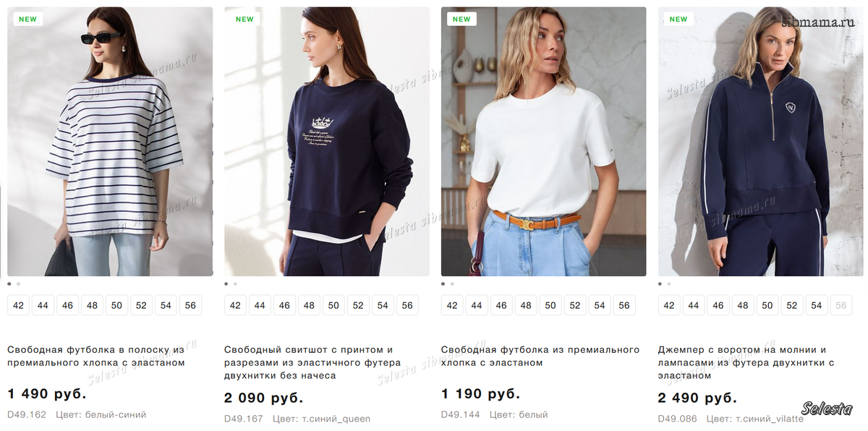This screenshot has width=868, height=431.
Task: Select size 54 for the zip-collar jumper
Action: tap(817, 305)
